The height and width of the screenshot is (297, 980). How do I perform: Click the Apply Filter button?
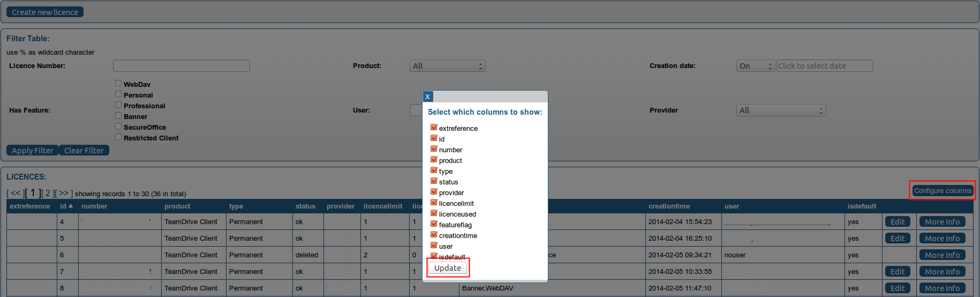click(32, 151)
